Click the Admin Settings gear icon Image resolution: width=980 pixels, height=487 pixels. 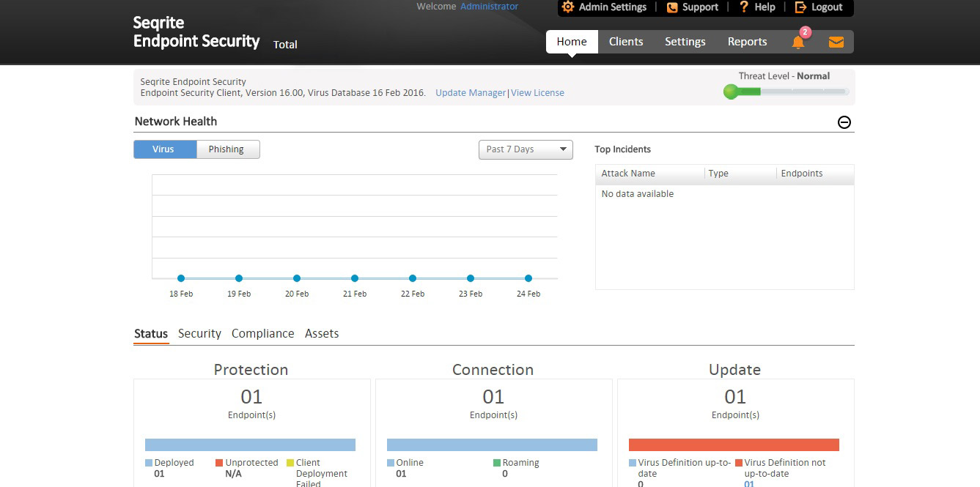click(568, 7)
